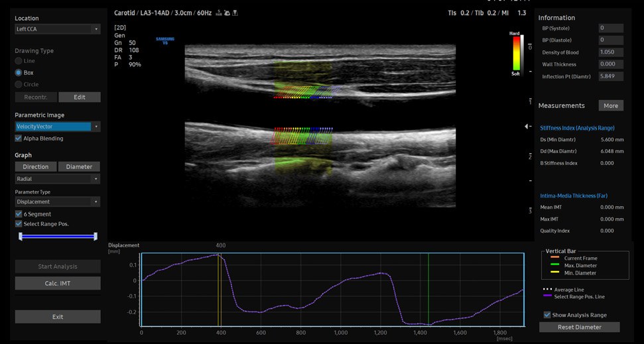Click the Inflection Pt (Diamtr) field showing 5.849
This screenshot has width=644, height=344.
pyautogui.click(x=611, y=76)
